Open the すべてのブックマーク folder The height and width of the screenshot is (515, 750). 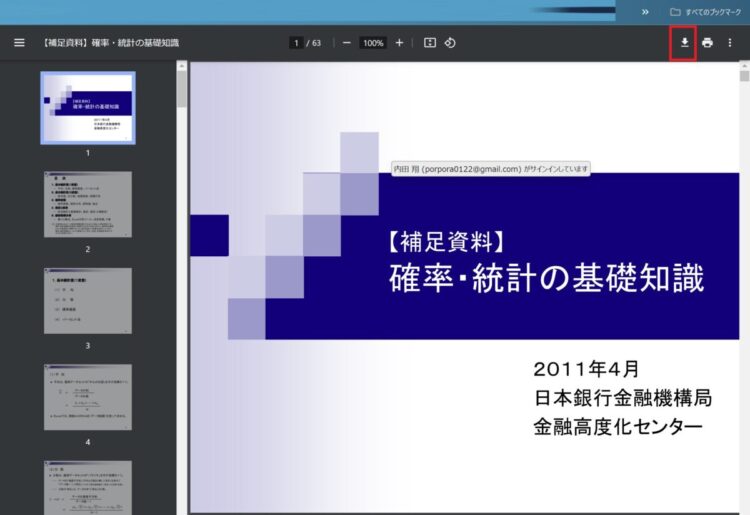tap(706, 12)
